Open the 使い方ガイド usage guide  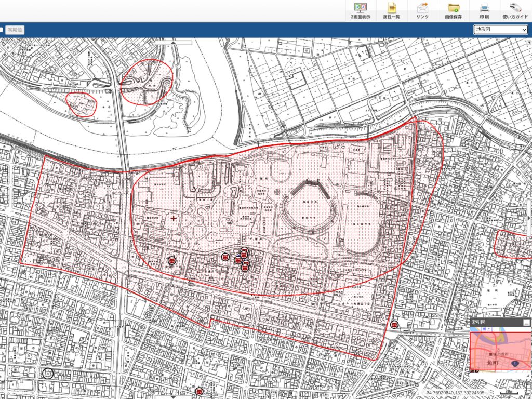pos(515,11)
